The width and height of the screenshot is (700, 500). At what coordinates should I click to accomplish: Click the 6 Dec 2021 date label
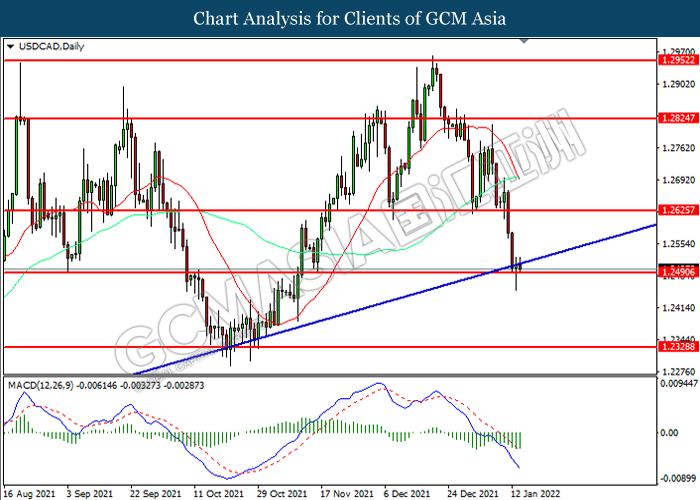(408, 494)
